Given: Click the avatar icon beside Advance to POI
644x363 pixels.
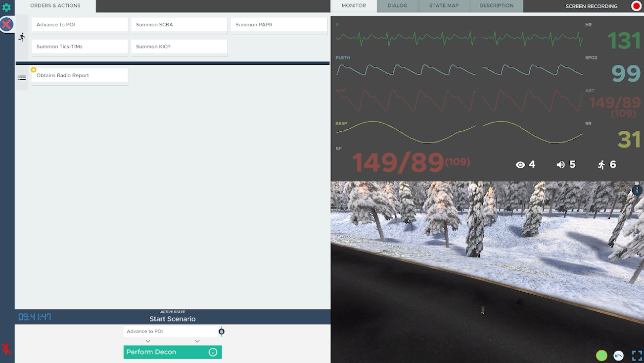Looking at the screenshot, I should [222, 332].
